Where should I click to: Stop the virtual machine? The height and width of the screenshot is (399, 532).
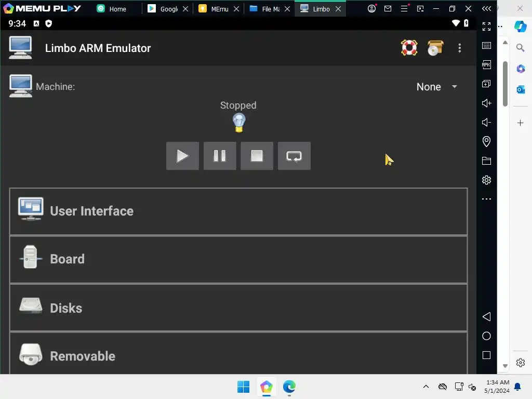tap(257, 156)
